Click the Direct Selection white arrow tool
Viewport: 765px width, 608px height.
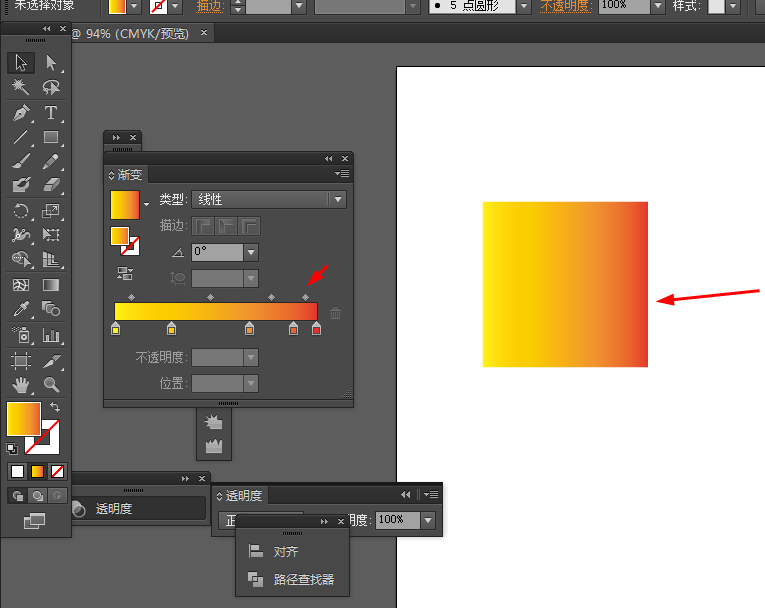51,63
